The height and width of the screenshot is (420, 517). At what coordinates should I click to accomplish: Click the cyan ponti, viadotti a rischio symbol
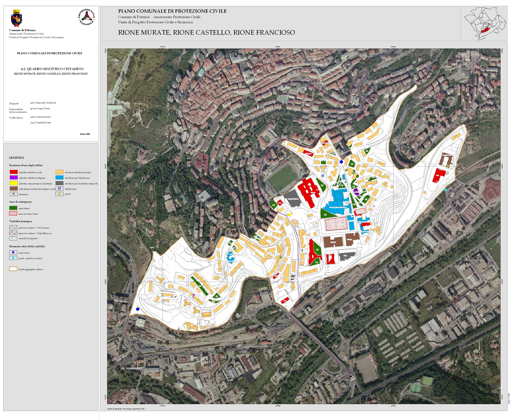tap(13, 258)
